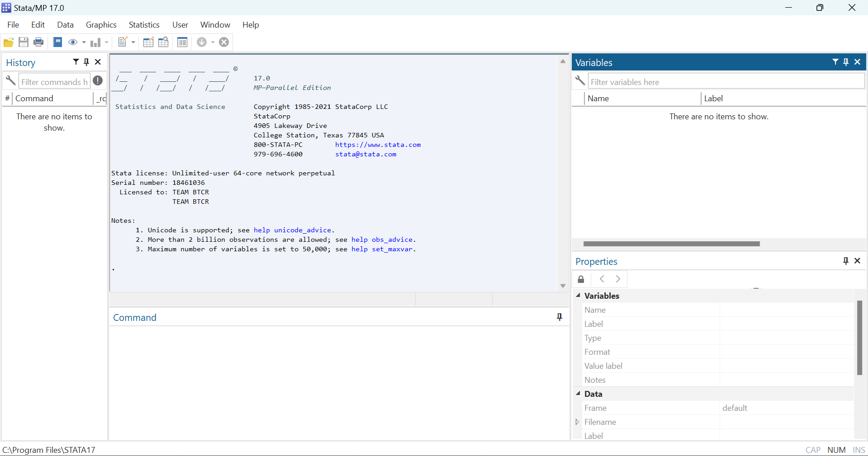Open the Statistics menu
Viewport: 868px width, 456px height.
(143, 25)
